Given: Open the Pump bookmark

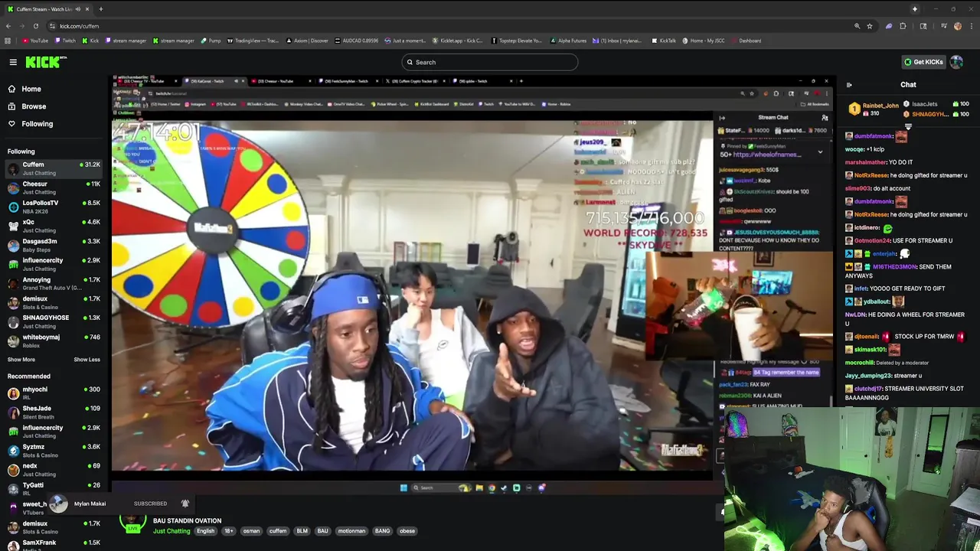Looking at the screenshot, I should 211,41.
